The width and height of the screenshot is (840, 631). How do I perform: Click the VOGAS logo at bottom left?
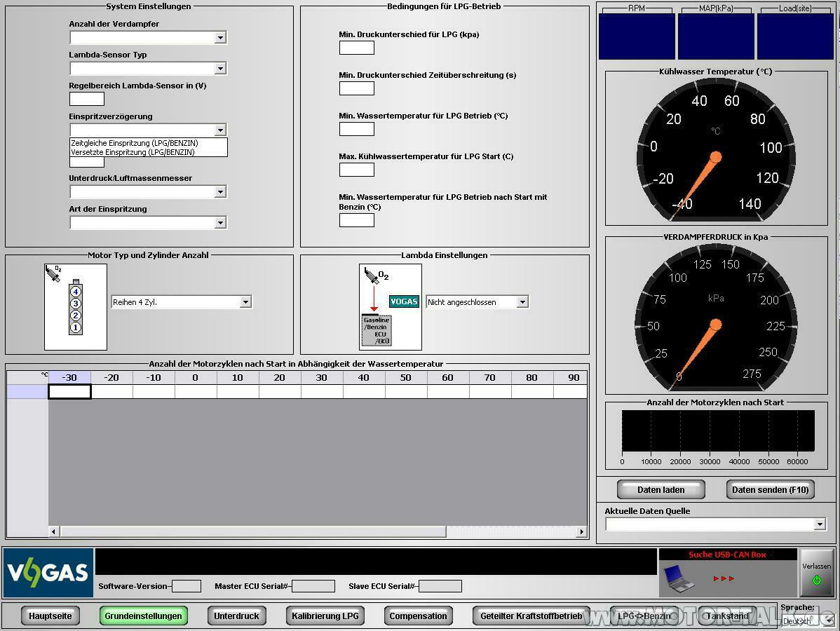coord(48,572)
